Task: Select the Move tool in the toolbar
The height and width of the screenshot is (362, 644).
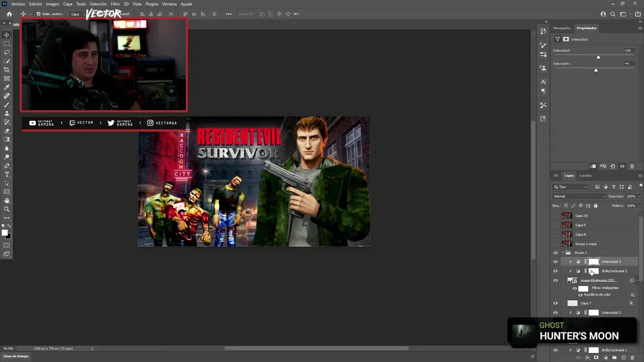Action: 7,35
